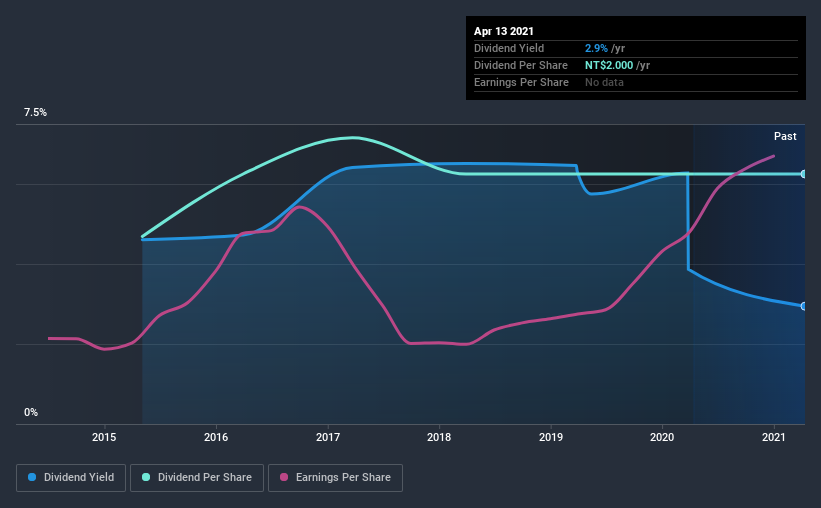The width and height of the screenshot is (821, 508).
Task: Click the blue Dividend Yield legend dot
Action: point(32,477)
